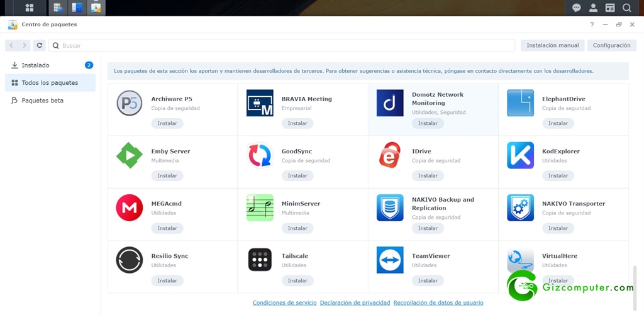Open Recopilación de datos de usuario link
The image size is (644, 315).
(438, 302)
